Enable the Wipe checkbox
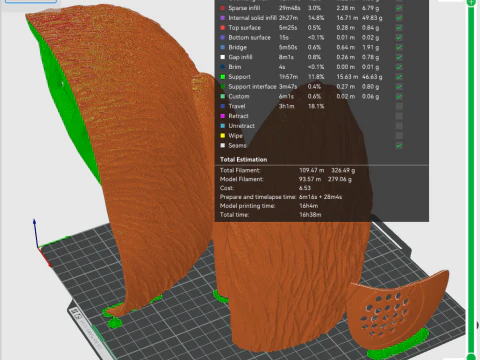Image resolution: width=480 pixels, height=360 pixels. (399, 136)
